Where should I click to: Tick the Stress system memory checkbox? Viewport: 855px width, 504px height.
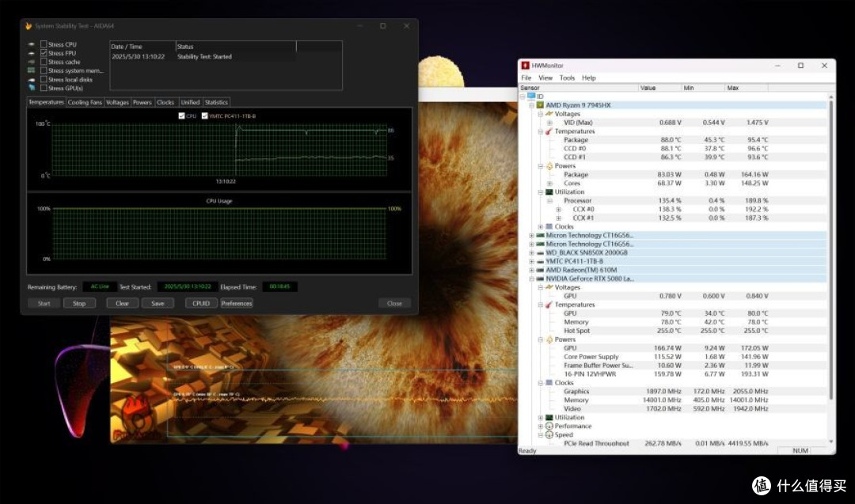pyautogui.click(x=44, y=70)
